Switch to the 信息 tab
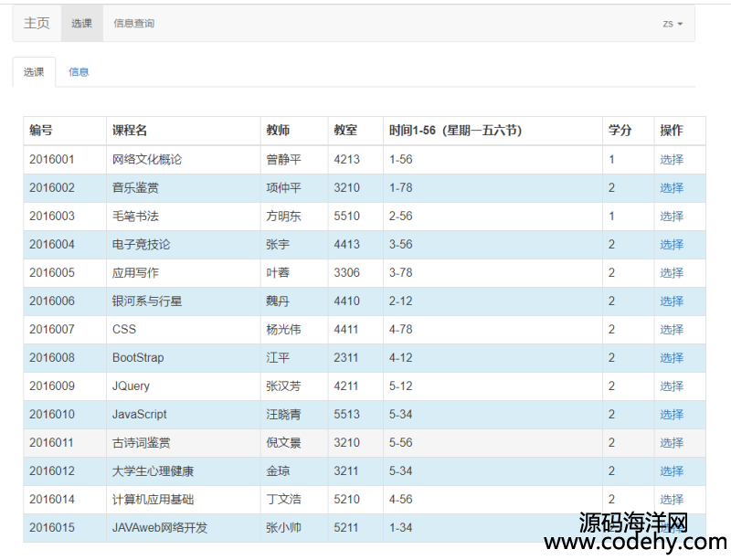731x560 pixels. 79,72
